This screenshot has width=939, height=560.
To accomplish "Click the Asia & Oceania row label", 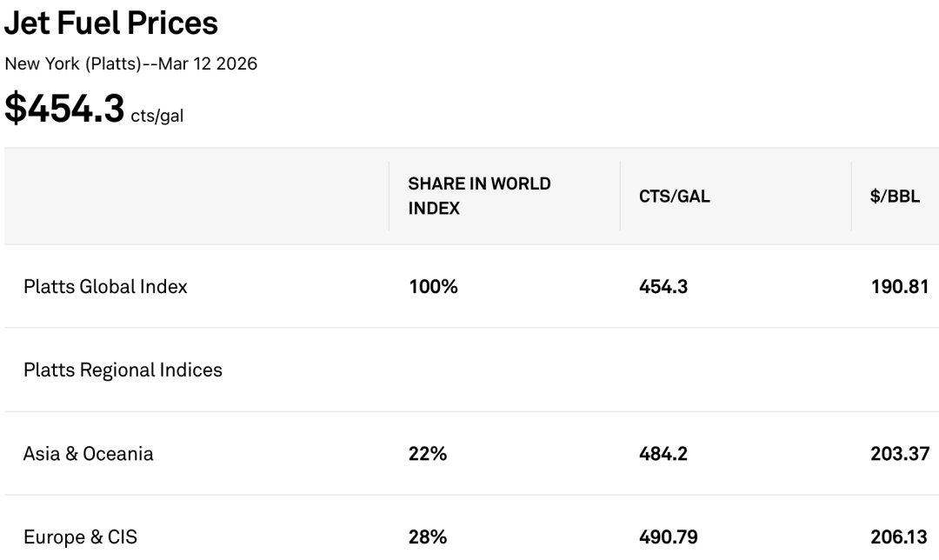I will click(x=88, y=453).
